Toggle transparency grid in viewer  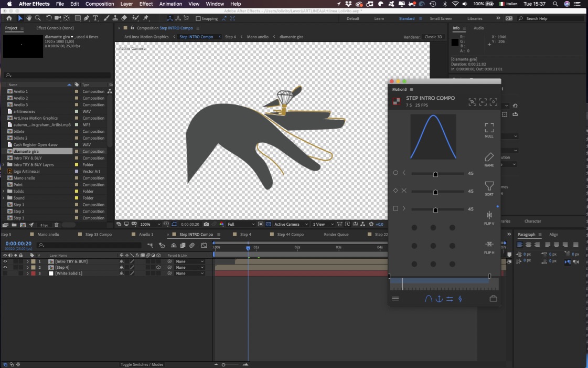[x=268, y=224]
